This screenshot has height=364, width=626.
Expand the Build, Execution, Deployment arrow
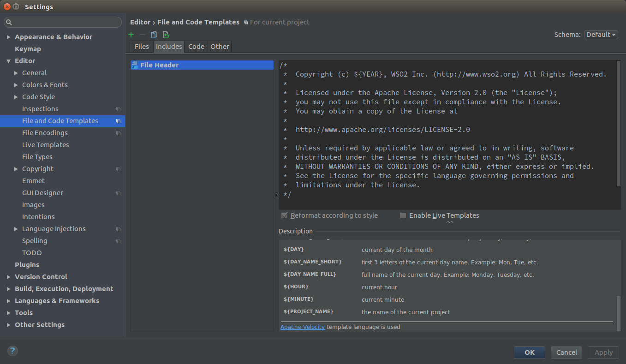pos(9,289)
